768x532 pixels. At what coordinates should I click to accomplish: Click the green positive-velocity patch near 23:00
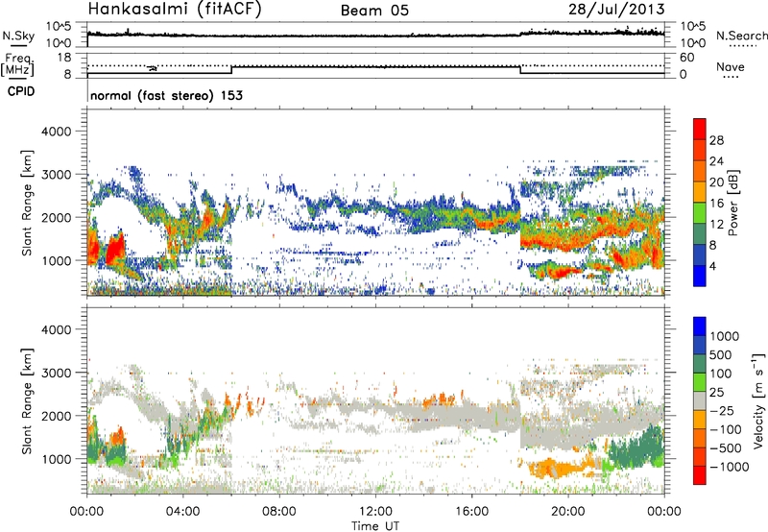click(x=636, y=450)
